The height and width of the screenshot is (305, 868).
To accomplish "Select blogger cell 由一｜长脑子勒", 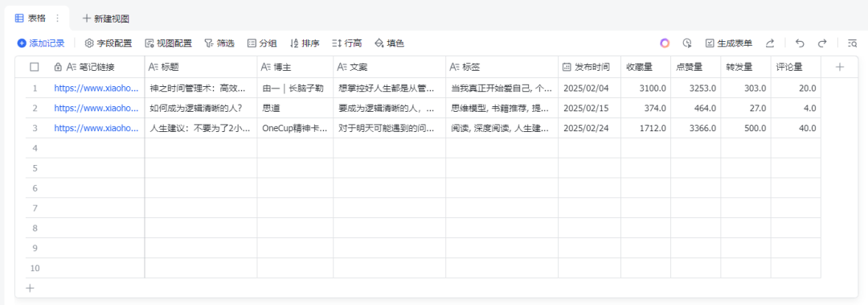I will point(295,88).
